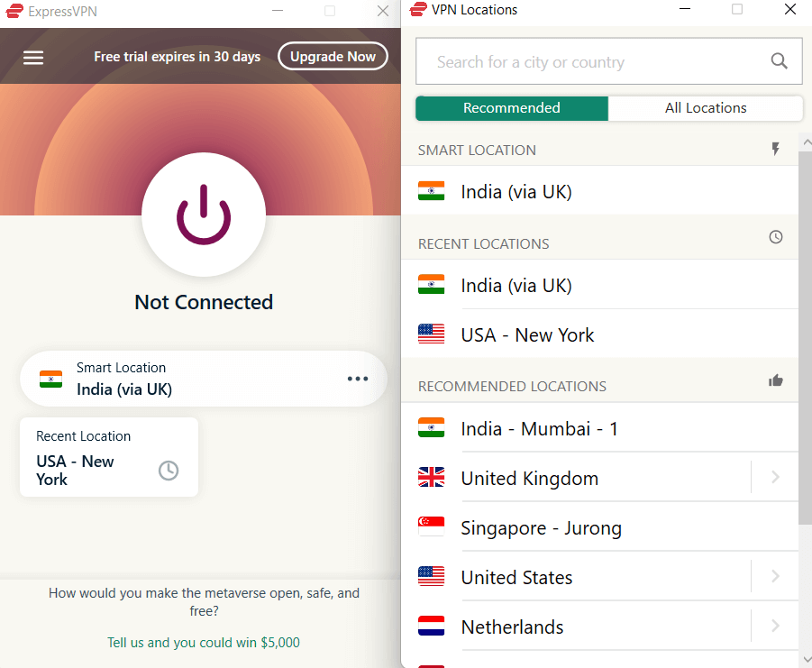Expand the Netherlands server list chevron
Viewport: 812px width, 668px height.
coord(775,626)
